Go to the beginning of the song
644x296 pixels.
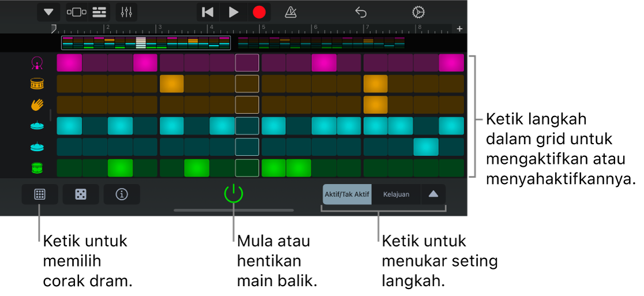click(208, 12)
